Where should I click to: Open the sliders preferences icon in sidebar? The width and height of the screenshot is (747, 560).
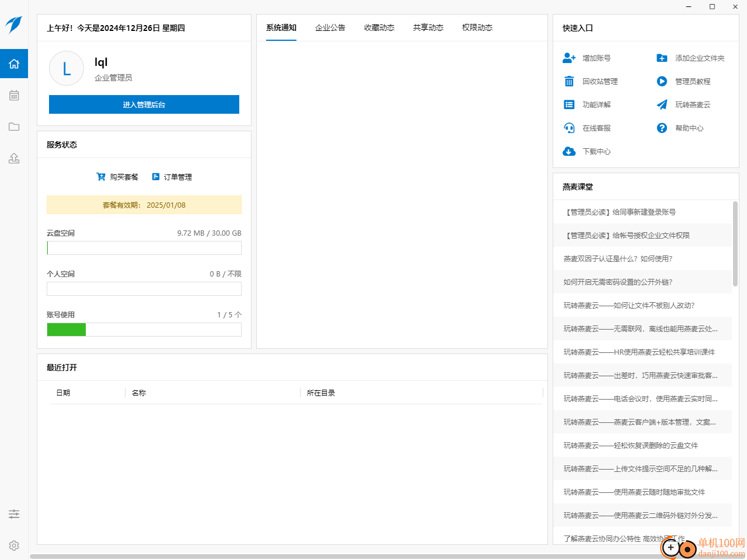14,514
